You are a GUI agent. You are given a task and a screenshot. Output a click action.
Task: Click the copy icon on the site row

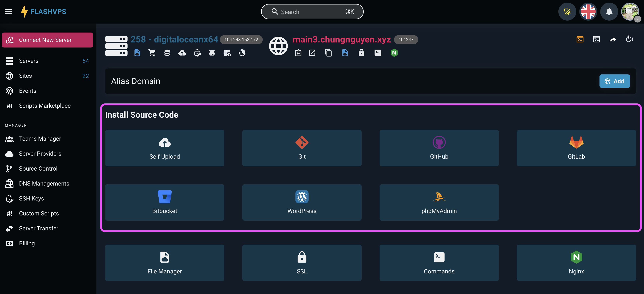[x=328, y=53]
